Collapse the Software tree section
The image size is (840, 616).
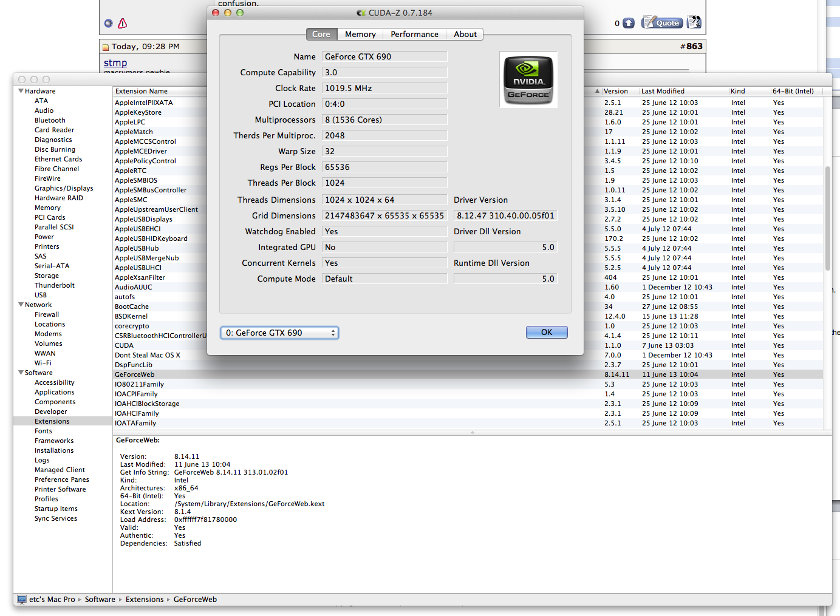21,373
